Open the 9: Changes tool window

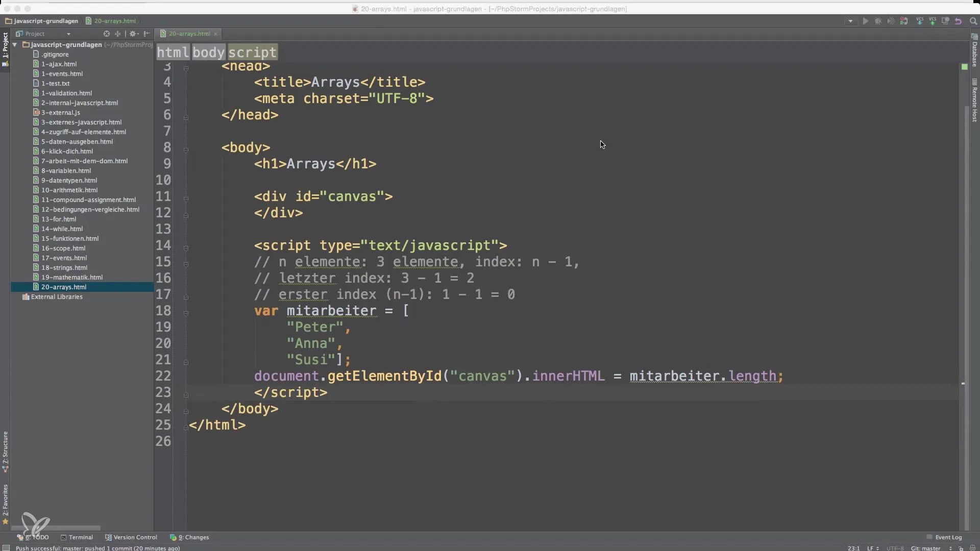pos(189,537)
